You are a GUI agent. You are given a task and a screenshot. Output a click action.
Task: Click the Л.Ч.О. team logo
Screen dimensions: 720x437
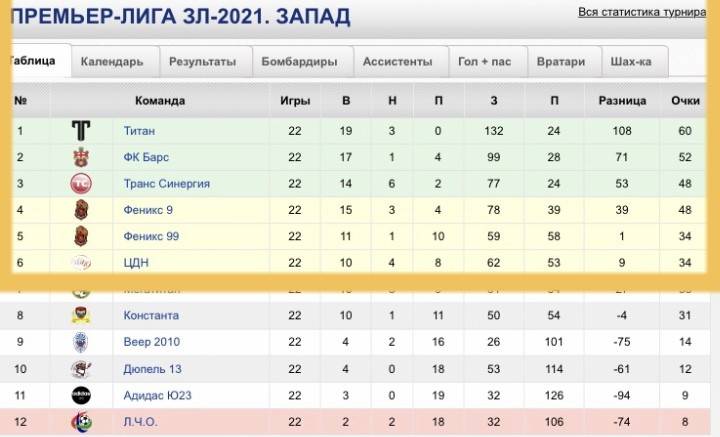click(81, 422)
